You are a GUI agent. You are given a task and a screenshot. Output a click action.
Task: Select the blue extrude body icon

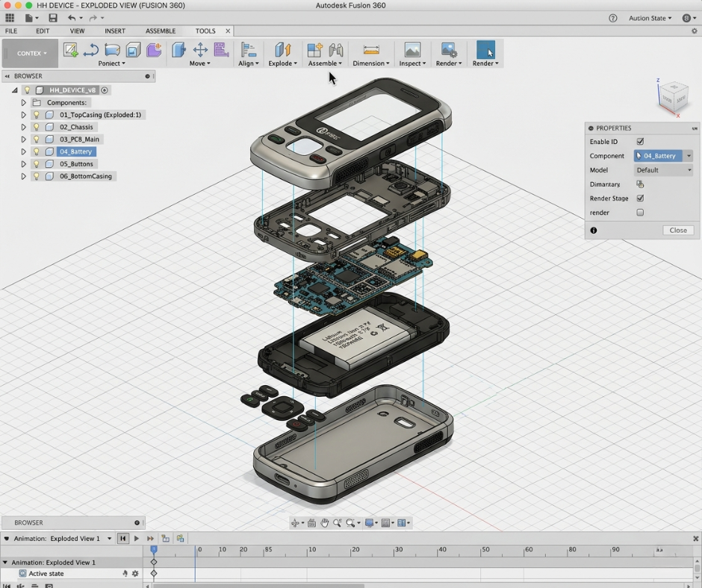[x=178, y=50]
